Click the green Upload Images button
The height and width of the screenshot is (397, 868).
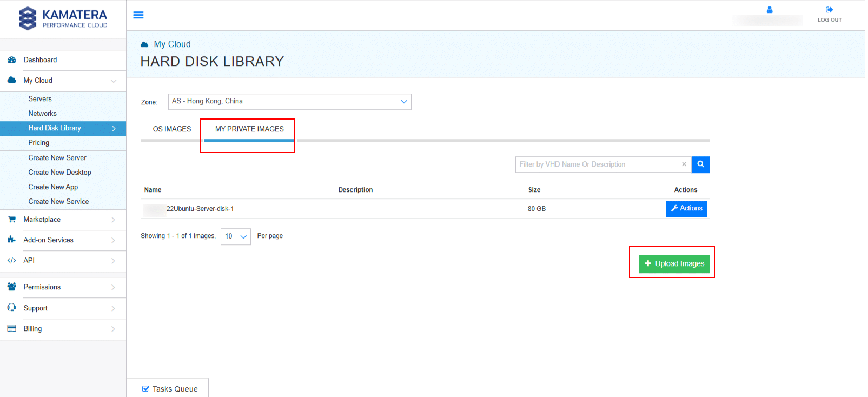point(674,264)
